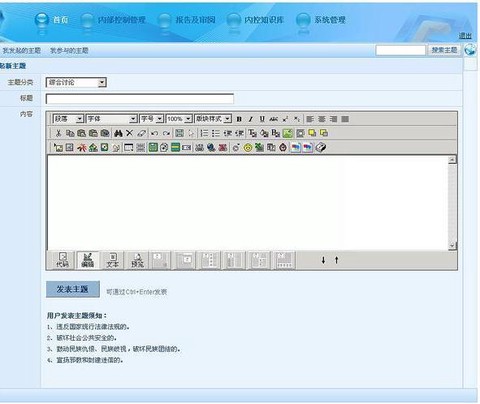Insert numbered list

pyautogui.click(x=204, y=133)
